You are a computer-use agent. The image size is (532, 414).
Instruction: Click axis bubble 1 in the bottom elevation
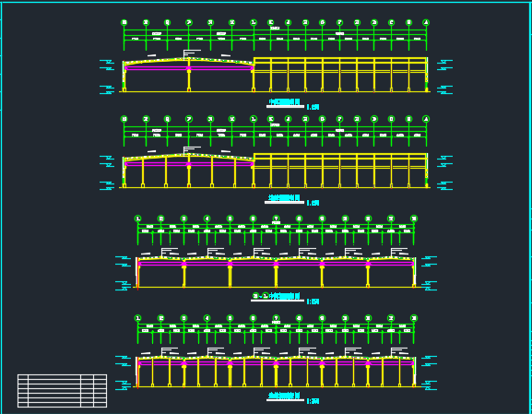point(137,318)
